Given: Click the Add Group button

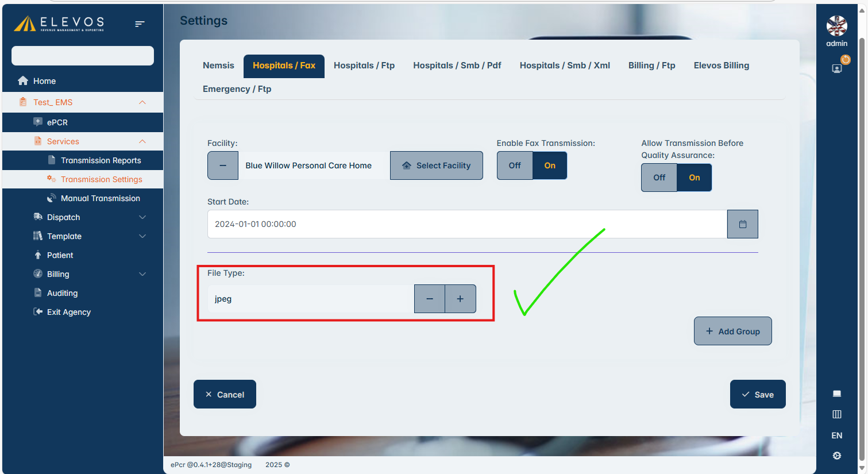Looking at the screenshot, I should tap(732, 332).
